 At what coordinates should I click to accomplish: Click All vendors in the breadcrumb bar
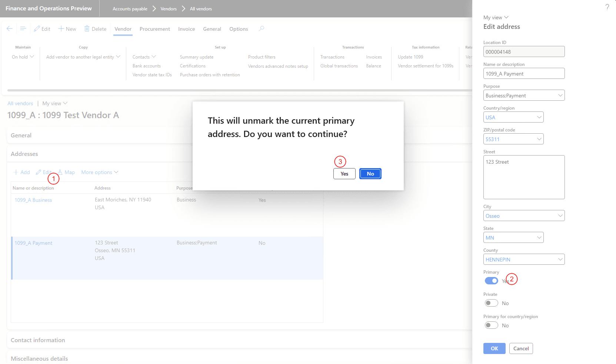pyautogui.click(x=201, y=9)
